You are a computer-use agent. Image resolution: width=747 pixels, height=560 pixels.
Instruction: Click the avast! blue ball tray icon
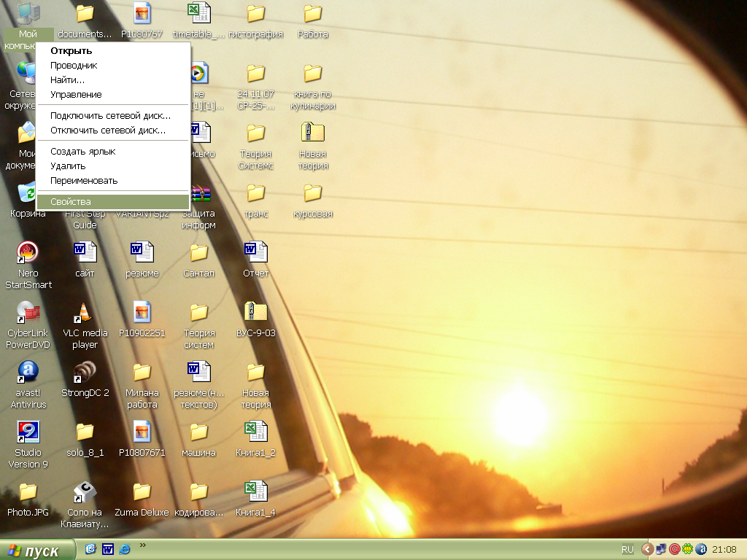tap(701, 550)
